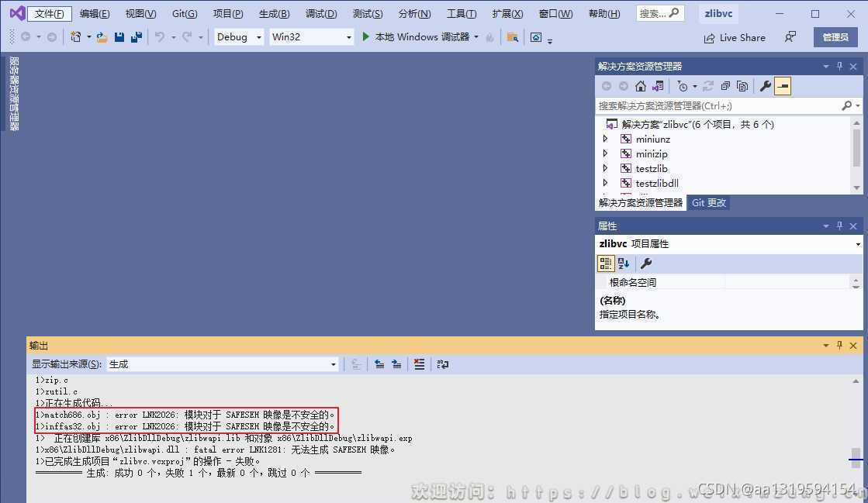Click the collapse all icon in Solution Explorer
The width and height of the screenshot is (868, 503).
tap(725, 86)
